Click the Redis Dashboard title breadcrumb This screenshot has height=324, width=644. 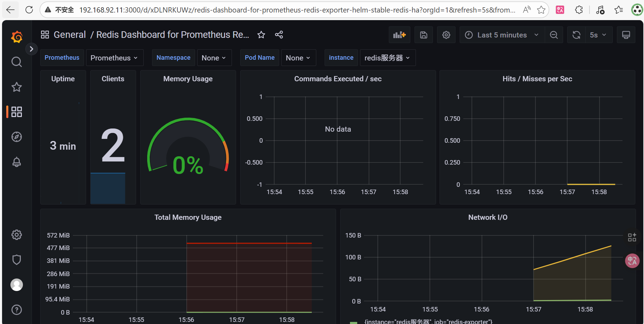pos(173,35)
